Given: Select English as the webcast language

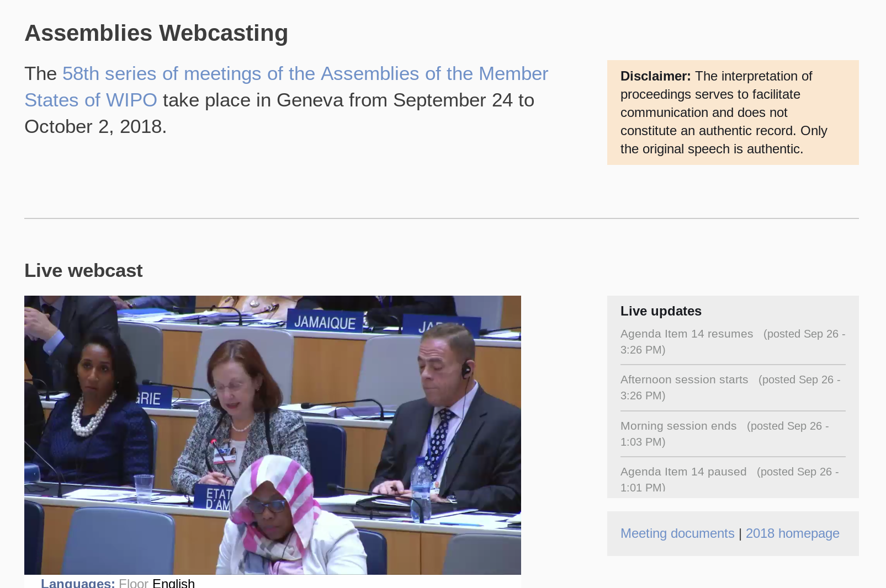Looking at the screenshot, I should 173,584.
